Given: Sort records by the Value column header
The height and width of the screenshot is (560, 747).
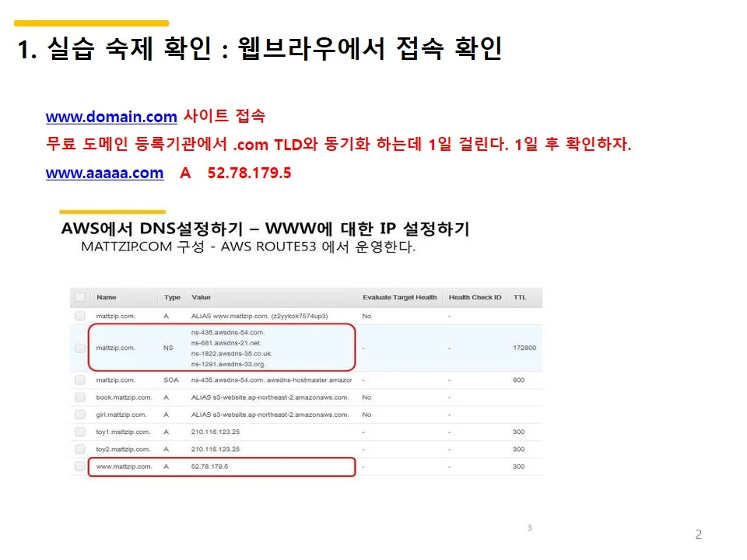Looking at the screenshot, I should tap(202, 297).
